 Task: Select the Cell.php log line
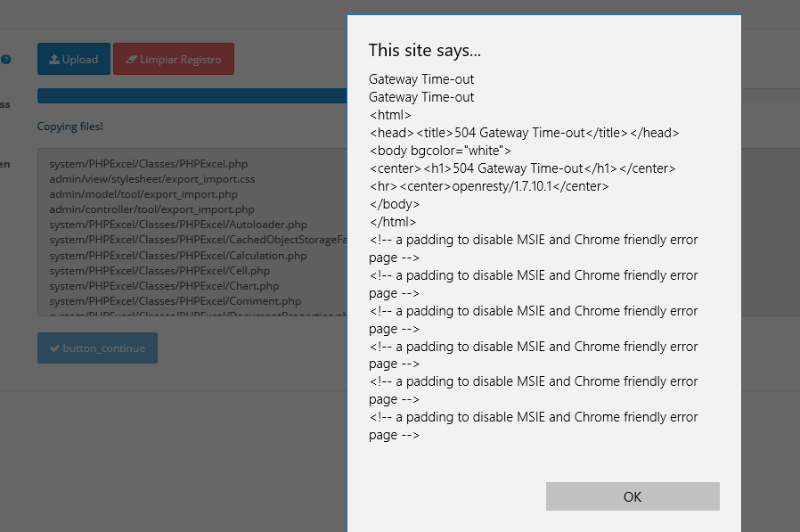(x=159, y=271)
